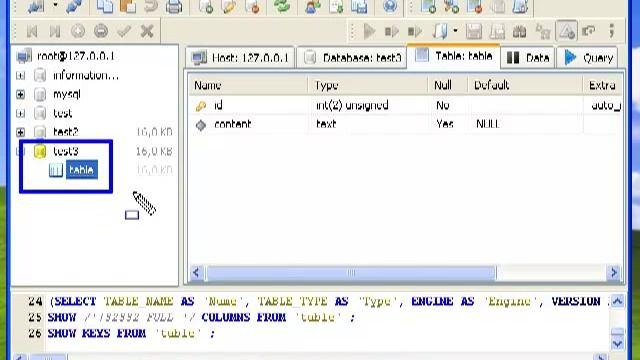640x360 pixels.
Task: Select the test3 database in the tree
Action: point(65,151)
